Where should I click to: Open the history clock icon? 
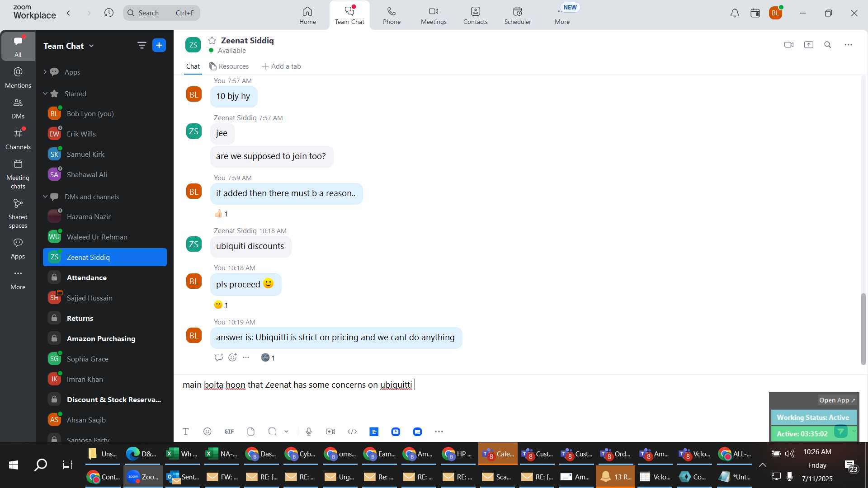point(108,13)
